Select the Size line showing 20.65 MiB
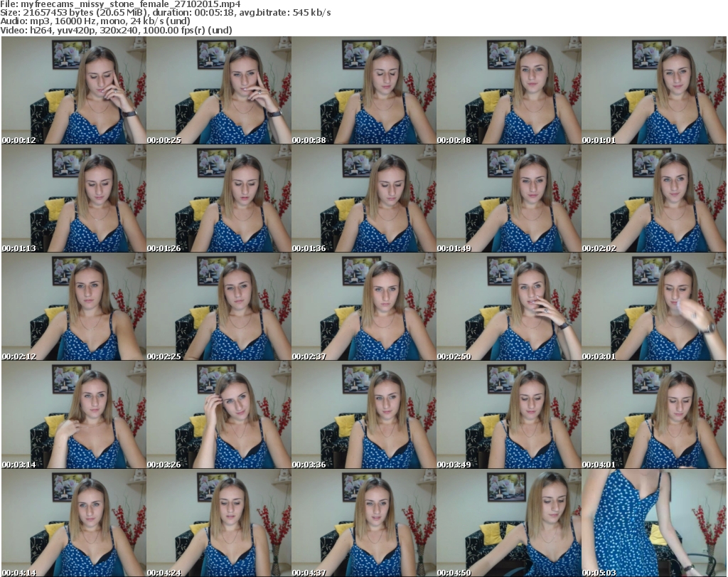Viewport: 728px width, 577px height. (165, 13)
